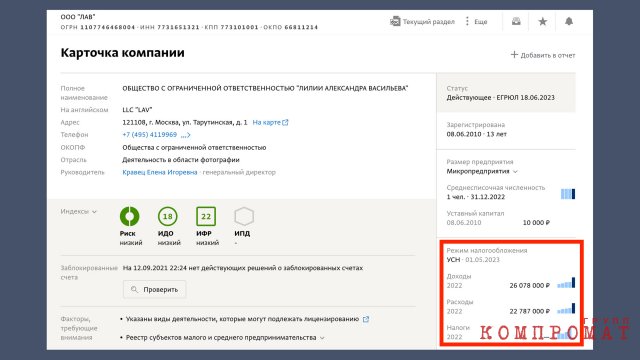Click Деятельность в области фотографии

tap(181, 160)
